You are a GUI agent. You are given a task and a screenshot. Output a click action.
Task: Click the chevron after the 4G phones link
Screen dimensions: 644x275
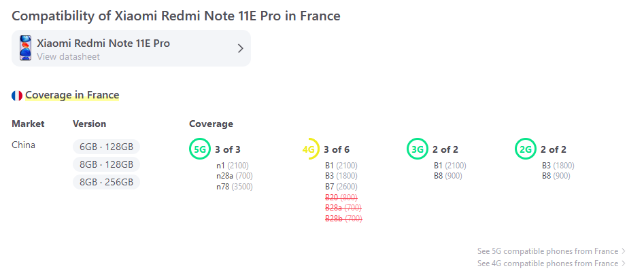pos(624,263)
